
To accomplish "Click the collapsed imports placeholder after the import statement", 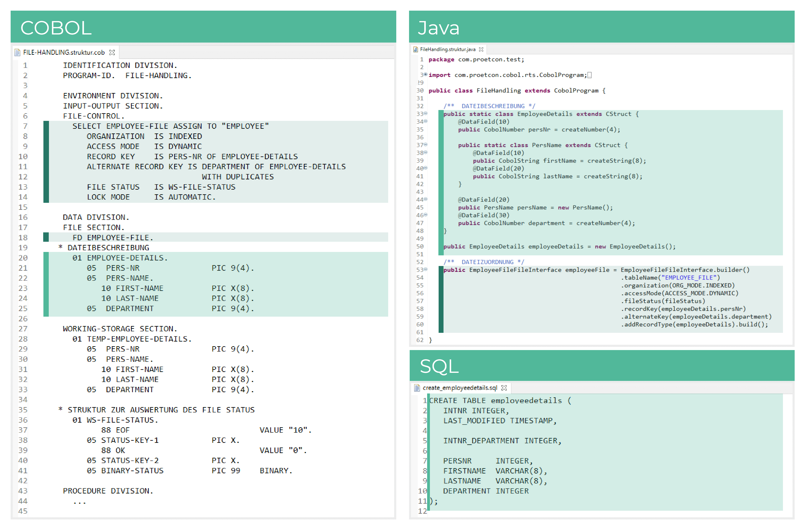I will 590,75.
